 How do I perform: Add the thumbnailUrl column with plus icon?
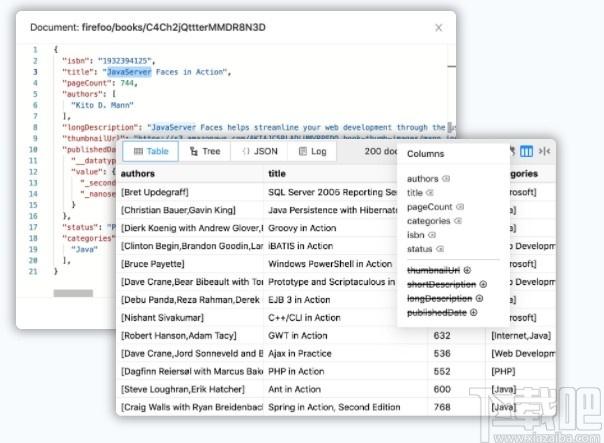coord(468,270)
